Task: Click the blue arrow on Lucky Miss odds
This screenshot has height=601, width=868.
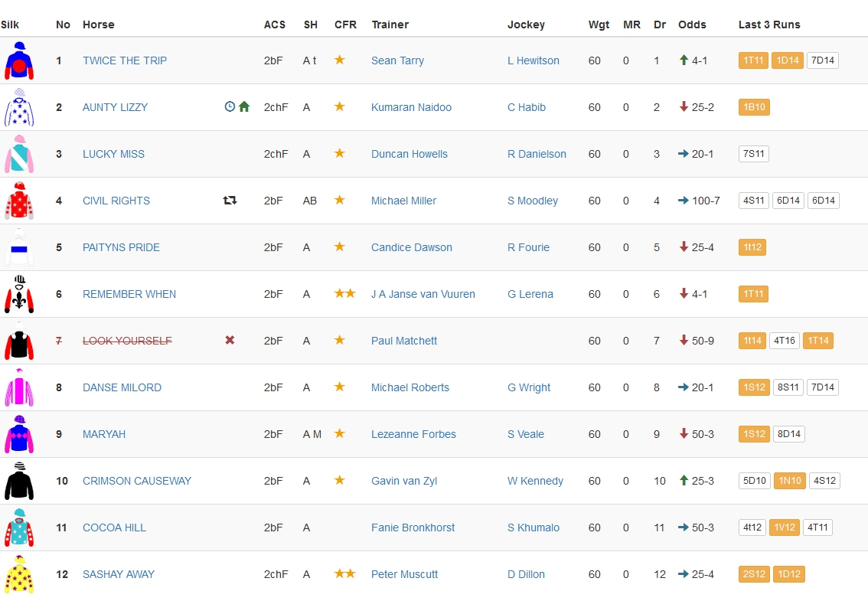Action: [684, 154]
